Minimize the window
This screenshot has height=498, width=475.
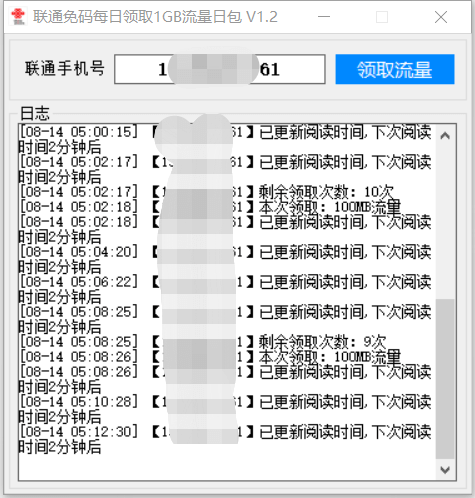[x=324, y=17]
